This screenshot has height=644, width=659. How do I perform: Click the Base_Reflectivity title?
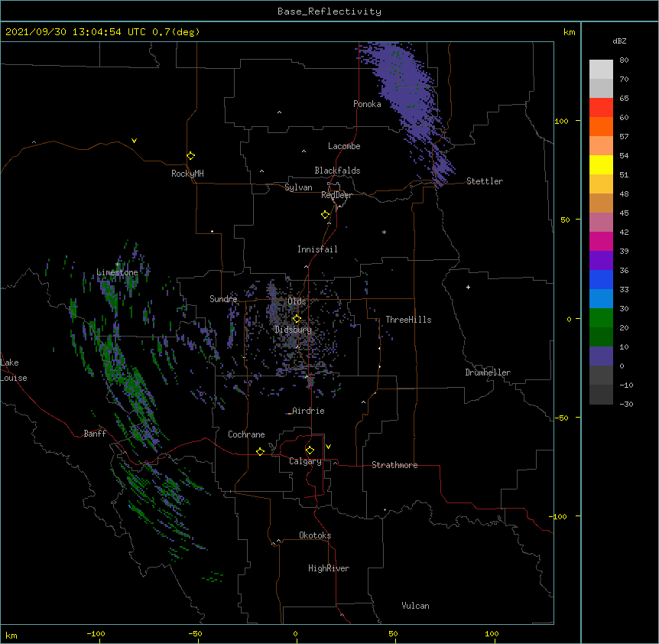[329, 11]
